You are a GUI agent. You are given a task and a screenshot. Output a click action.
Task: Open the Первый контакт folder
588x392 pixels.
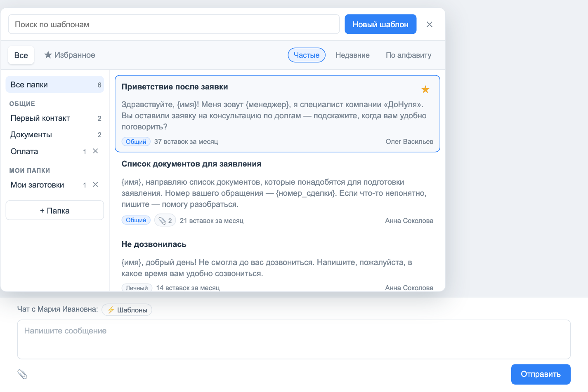coord(54,118)
